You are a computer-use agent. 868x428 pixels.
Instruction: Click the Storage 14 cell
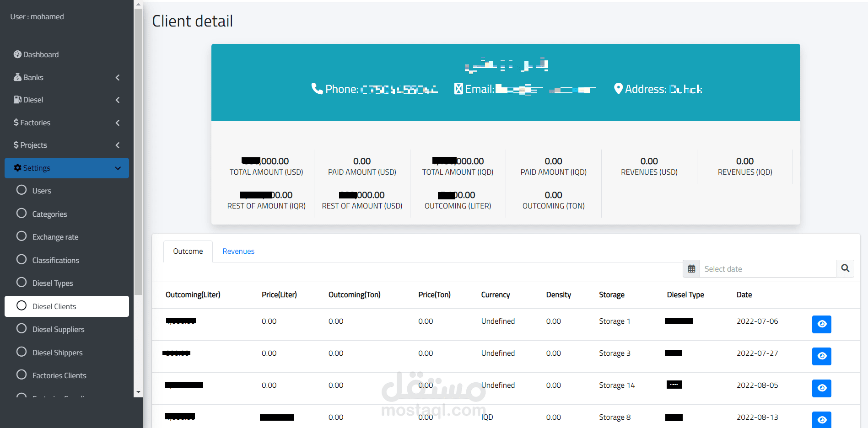pyautogui.click(x=617, y=385)
